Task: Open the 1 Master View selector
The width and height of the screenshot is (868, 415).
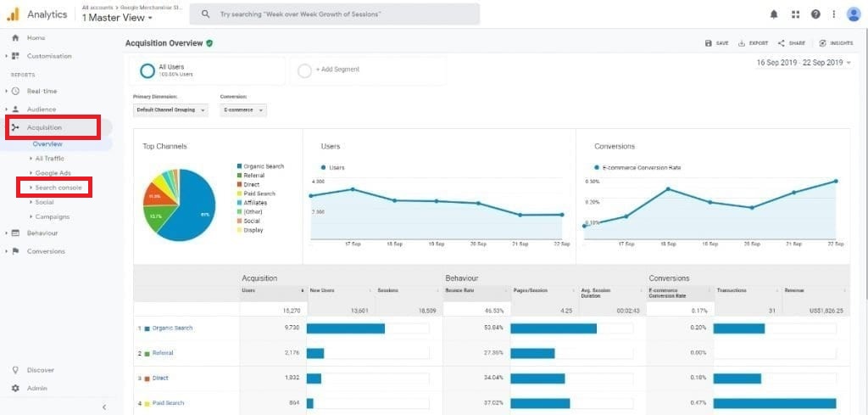Action: tap(117, 18)
